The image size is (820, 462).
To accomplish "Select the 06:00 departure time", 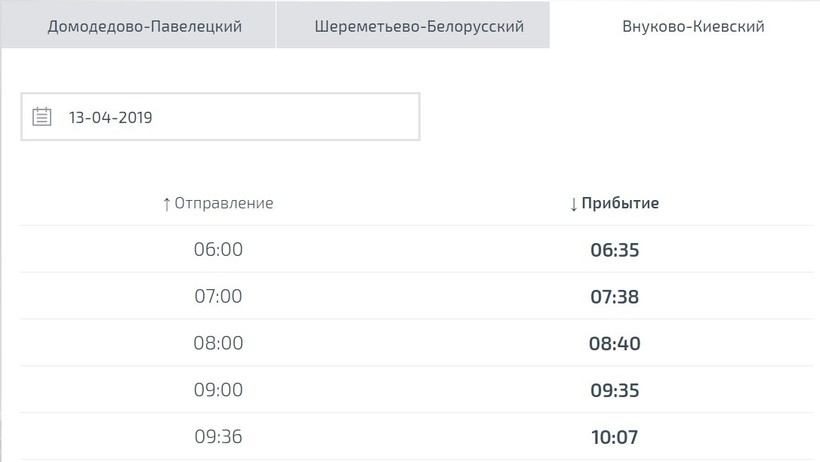I will [218, 249].
